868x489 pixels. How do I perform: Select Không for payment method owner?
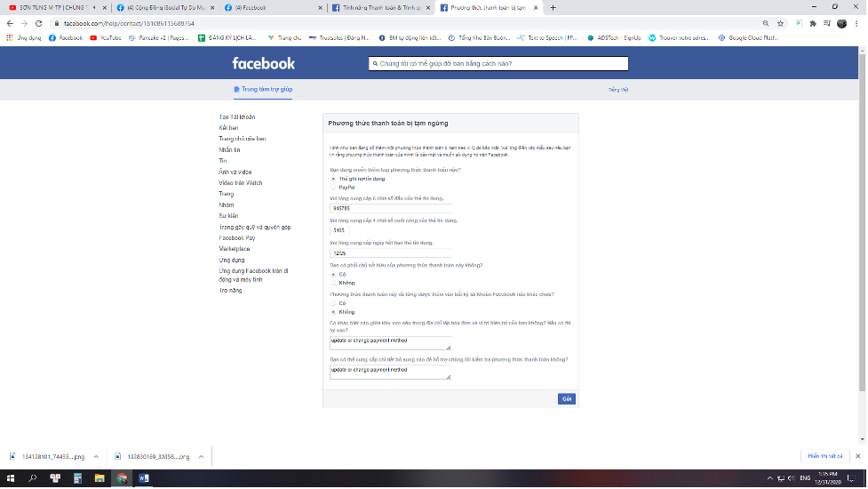[333, 283]
